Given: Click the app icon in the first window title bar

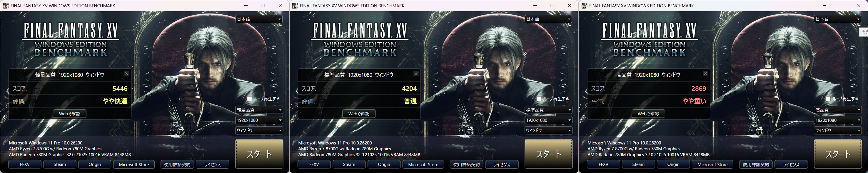Looking at the screenshot, I should (x=5, y=5).
